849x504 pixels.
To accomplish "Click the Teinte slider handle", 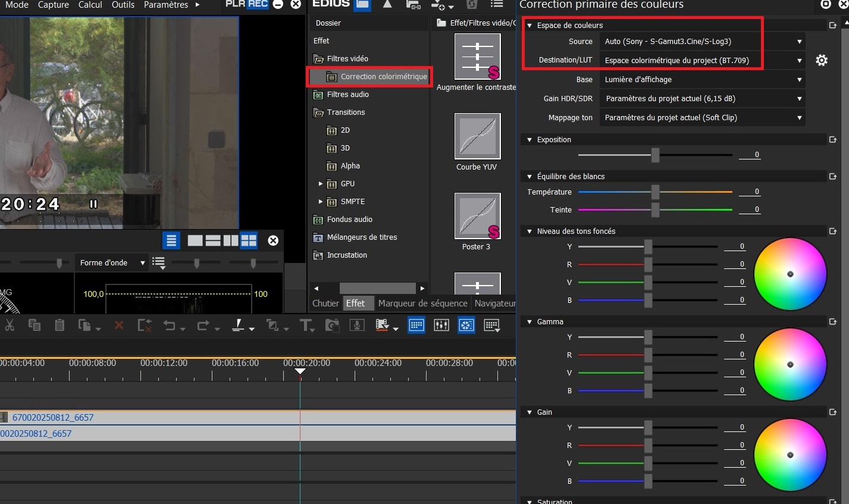I will (x=655, y=209).
